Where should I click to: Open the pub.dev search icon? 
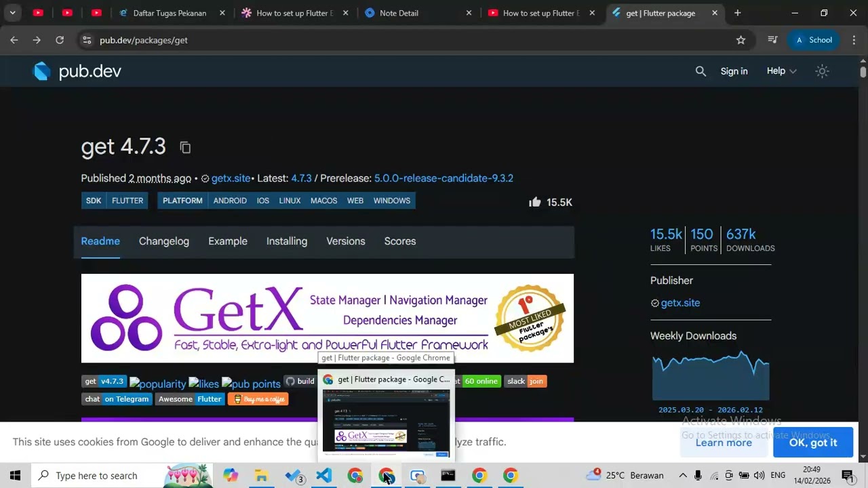pos(701,71)
